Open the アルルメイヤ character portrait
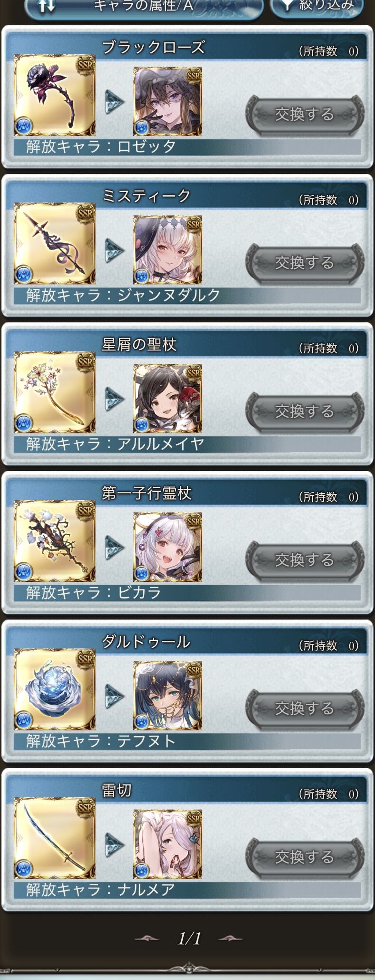Viewport: 375px width, 980px height. pyautogui.click(x=168, y=399)
